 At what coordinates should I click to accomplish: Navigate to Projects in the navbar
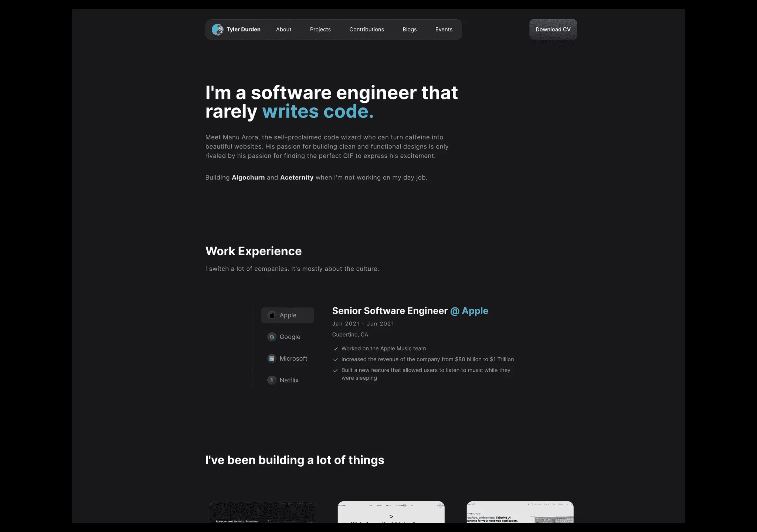click(320, 29)
